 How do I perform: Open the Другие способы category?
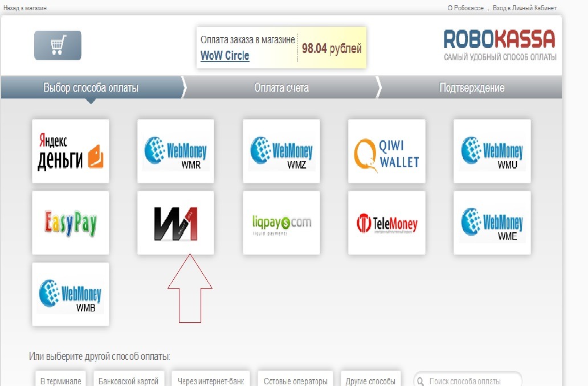point(370,380)
